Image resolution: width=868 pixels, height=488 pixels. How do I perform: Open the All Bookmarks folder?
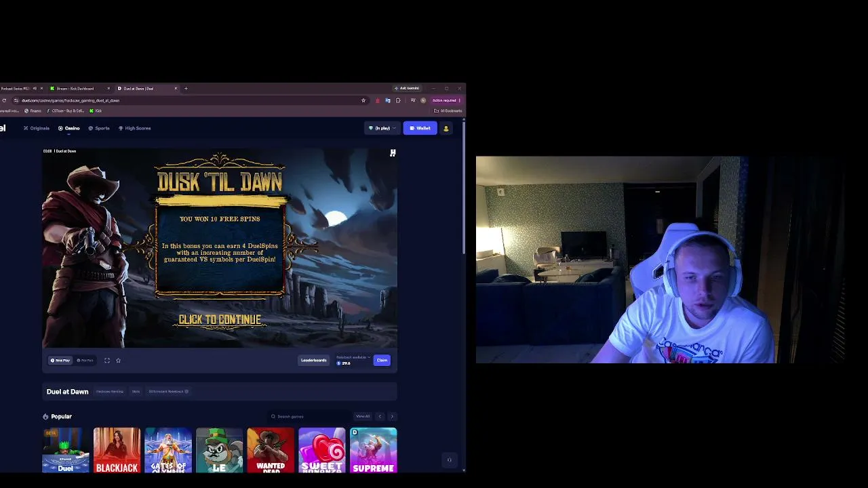(x=449, y=110)
